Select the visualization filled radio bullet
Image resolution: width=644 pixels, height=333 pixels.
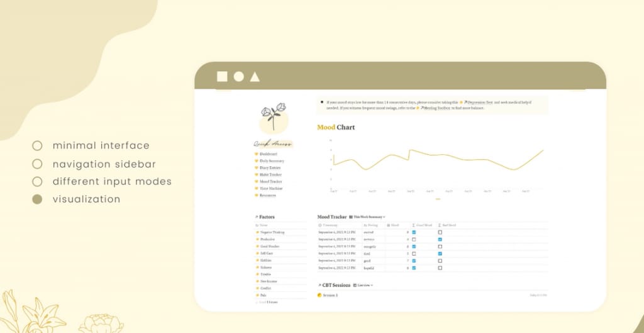tap(37, 200)
